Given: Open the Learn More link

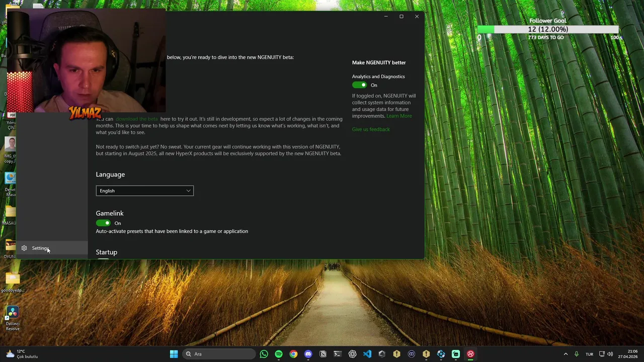Looking at the screenshot, I should click(x=399, y=116).
